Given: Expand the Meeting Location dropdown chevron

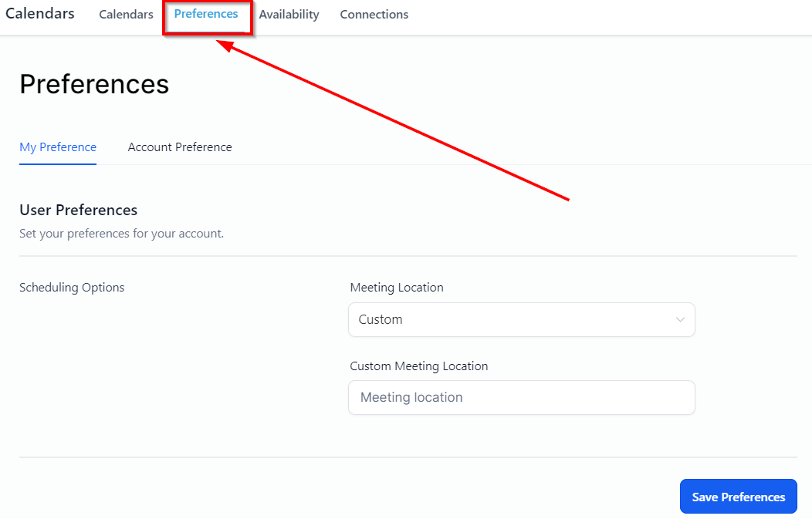Looking at the screenshot, I should click(x=680, y=319).
